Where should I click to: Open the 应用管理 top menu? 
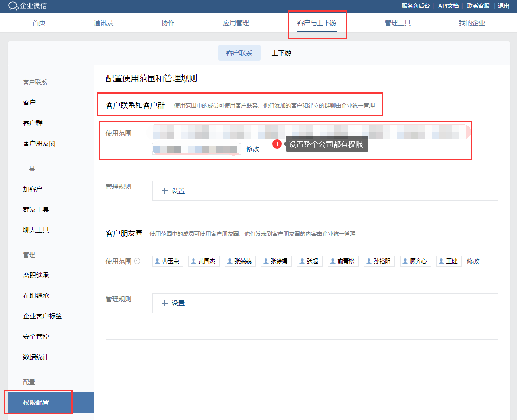pyautogui.click(x=236, y=23)
